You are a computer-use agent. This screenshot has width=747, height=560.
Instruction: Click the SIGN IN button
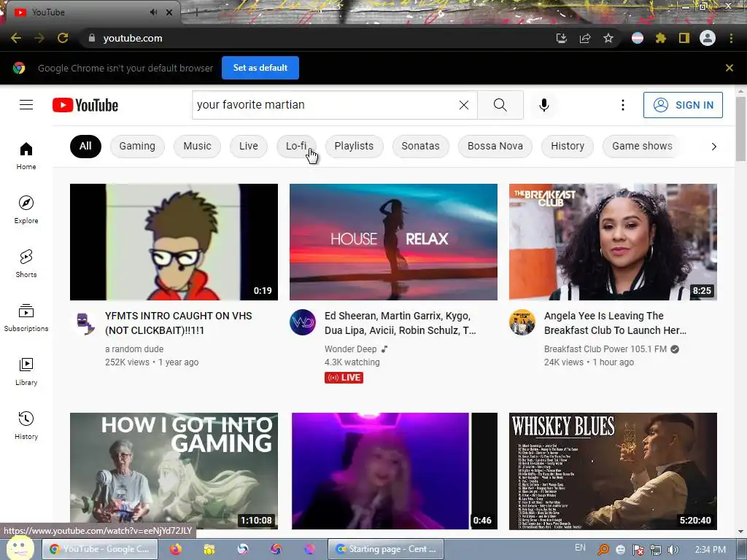(683, 105)
